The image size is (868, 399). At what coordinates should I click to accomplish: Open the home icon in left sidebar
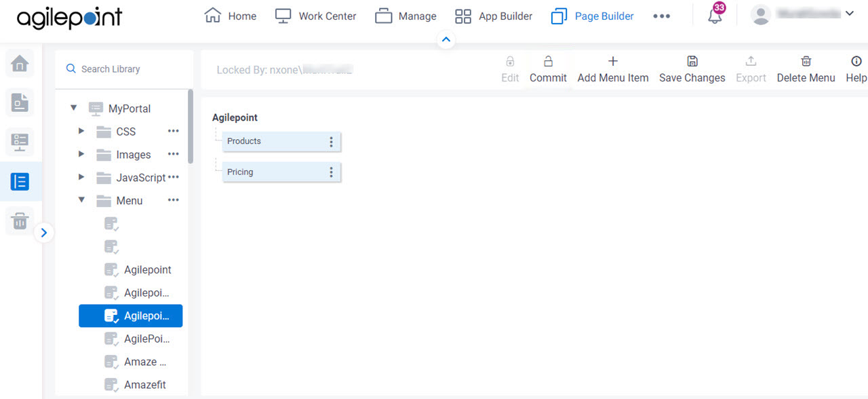(x=20, y=64)
